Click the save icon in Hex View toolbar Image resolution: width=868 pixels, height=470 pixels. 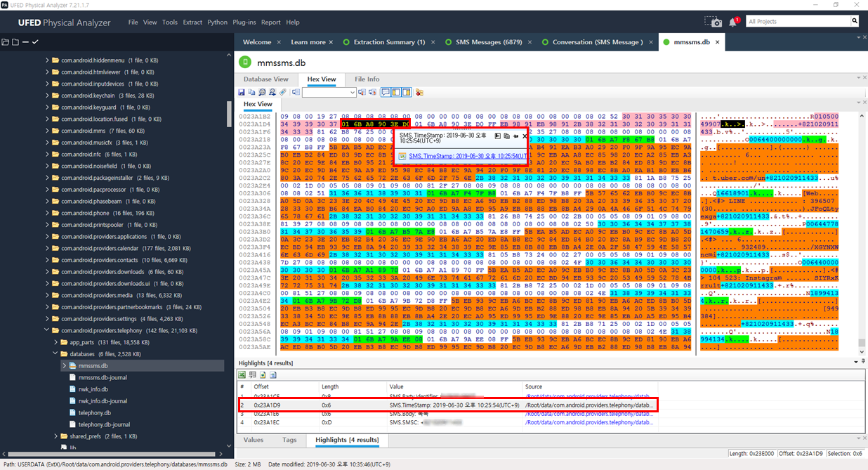click(242, 92)
